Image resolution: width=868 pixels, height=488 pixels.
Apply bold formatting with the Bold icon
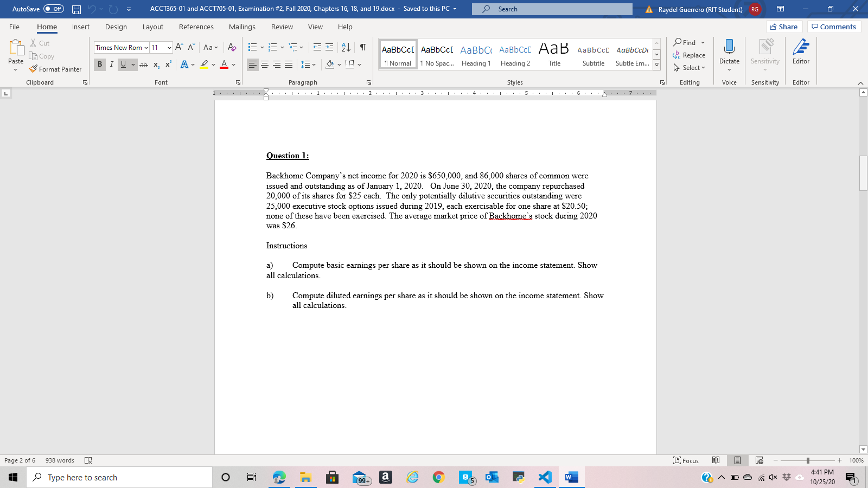click(100, 65)
